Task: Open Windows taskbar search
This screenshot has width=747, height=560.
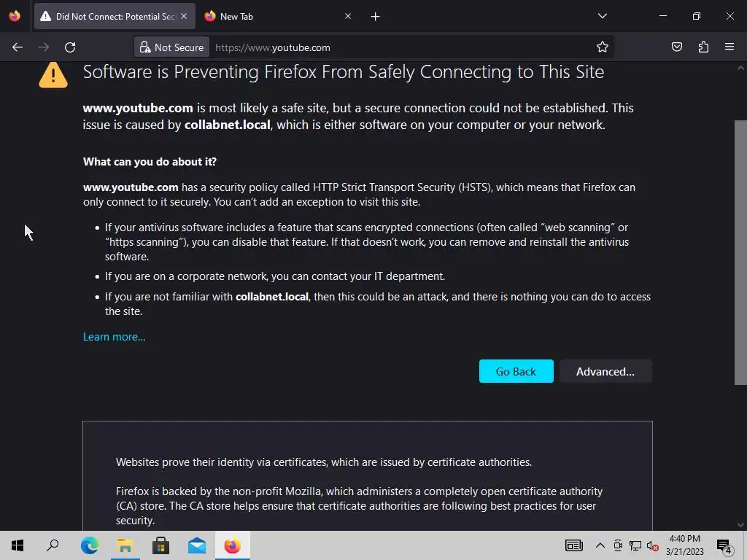Action: tap(53, 545)
